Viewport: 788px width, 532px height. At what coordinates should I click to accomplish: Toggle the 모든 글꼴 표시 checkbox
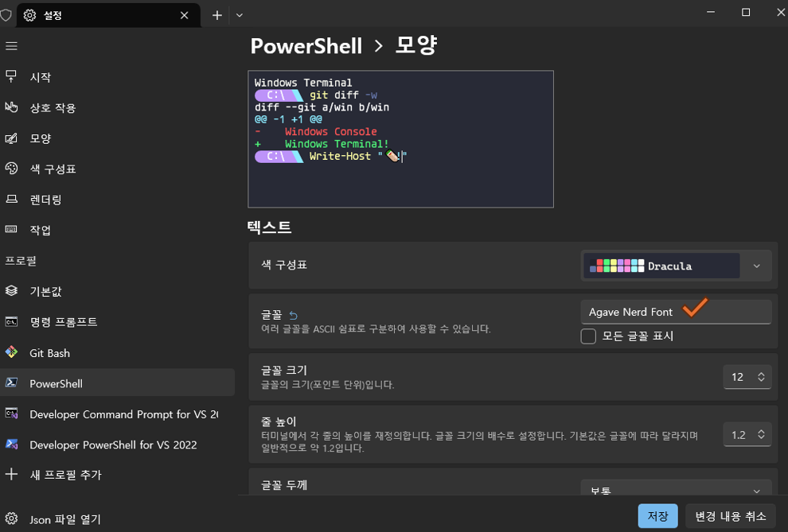coord(588,336)
